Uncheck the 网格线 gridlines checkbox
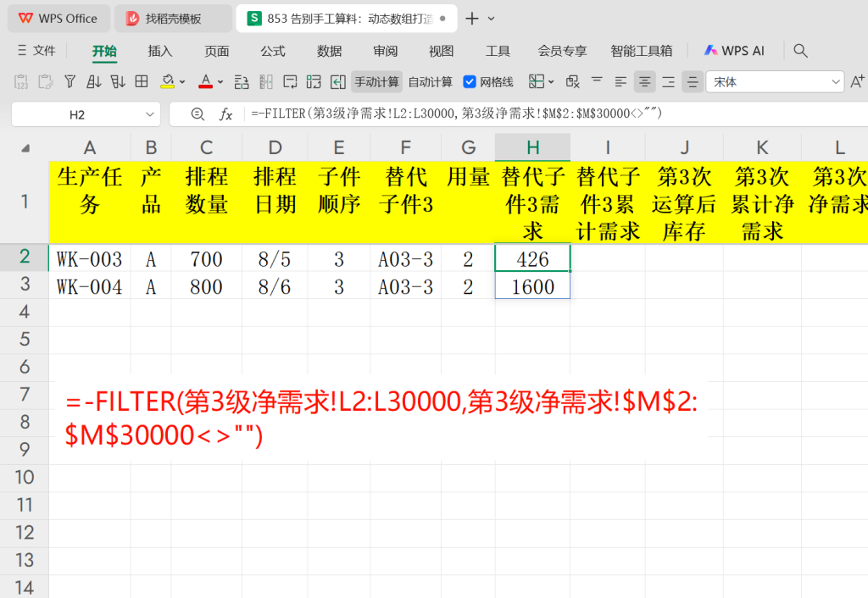 (x=470, y=82)
